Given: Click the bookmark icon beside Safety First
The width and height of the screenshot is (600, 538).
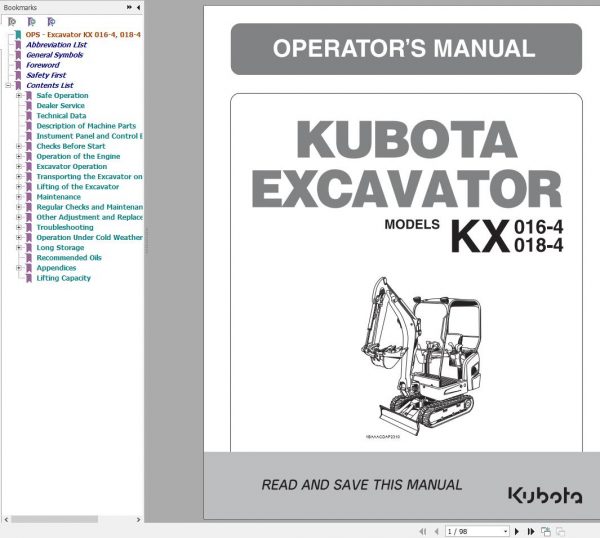Looking at the screenshot, I should (x=18, y=75).
